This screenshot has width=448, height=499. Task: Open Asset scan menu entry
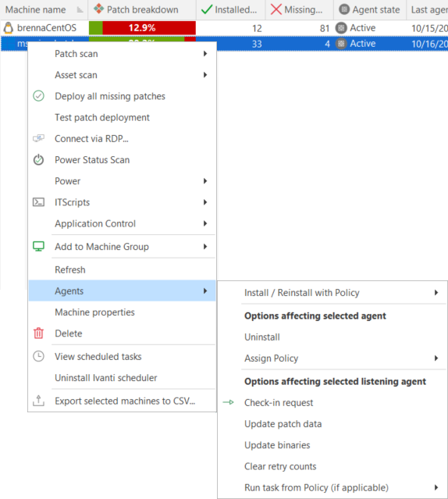(122, 75)
